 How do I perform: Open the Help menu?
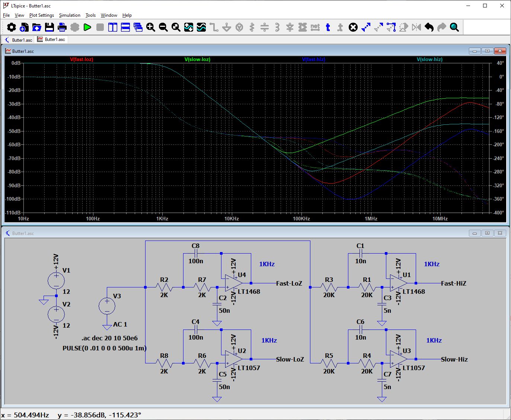point(127,15)
